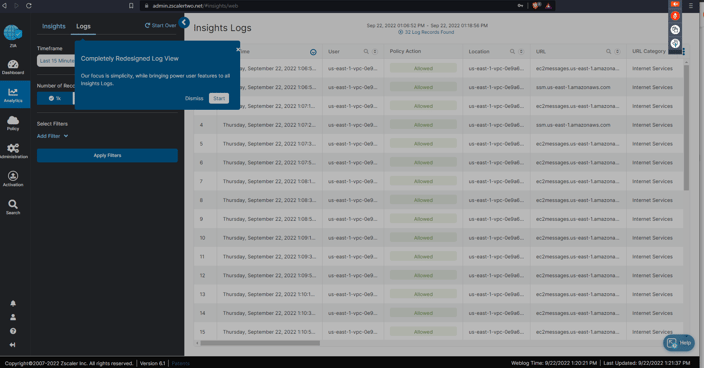Click the Version 6.1 footer text
This screenshot has width=704, height=368.
tap(153, 363)
